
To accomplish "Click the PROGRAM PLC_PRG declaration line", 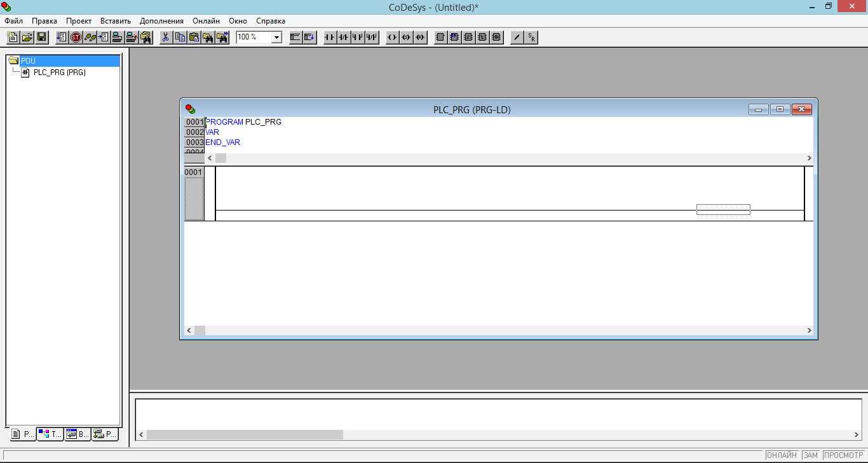I will click(x=243, y=122).
